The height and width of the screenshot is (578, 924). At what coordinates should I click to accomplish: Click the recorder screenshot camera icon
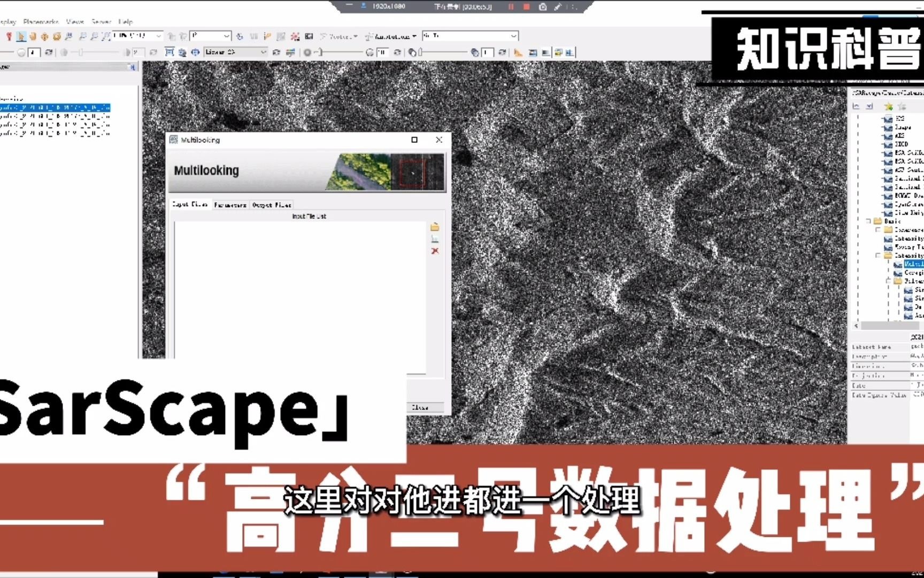point(543,6)
